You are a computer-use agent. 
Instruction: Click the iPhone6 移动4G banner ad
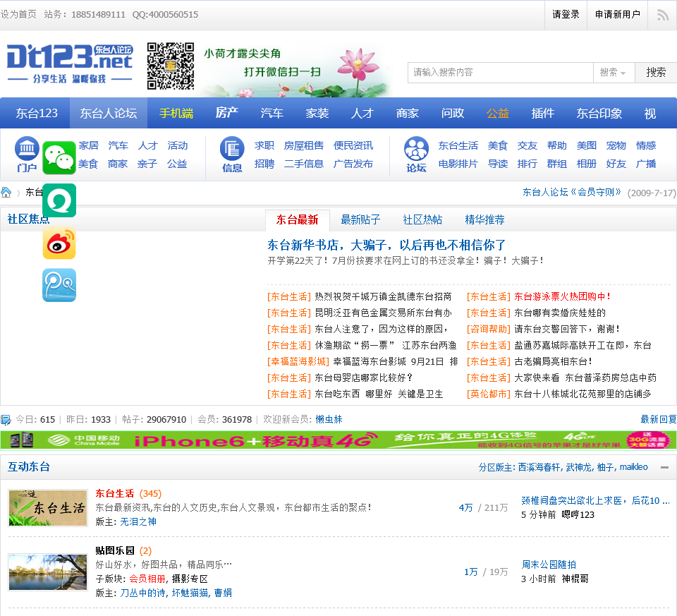tap(338, 440)
